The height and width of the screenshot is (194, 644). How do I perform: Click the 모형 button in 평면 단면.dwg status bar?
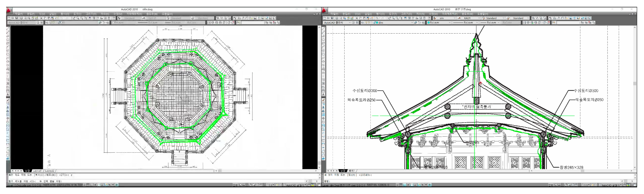[551, 185]
